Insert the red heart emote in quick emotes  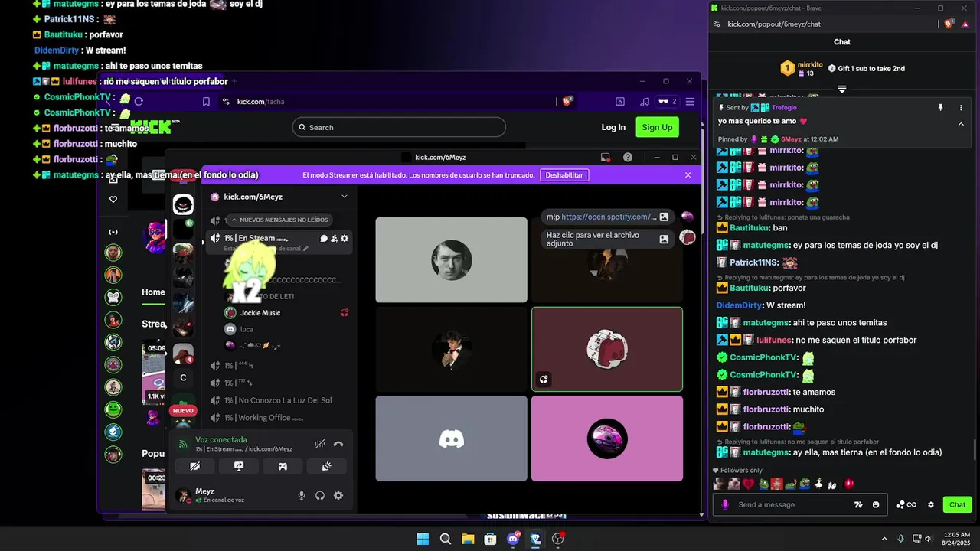pyautogui.click(x=749, y=484)
